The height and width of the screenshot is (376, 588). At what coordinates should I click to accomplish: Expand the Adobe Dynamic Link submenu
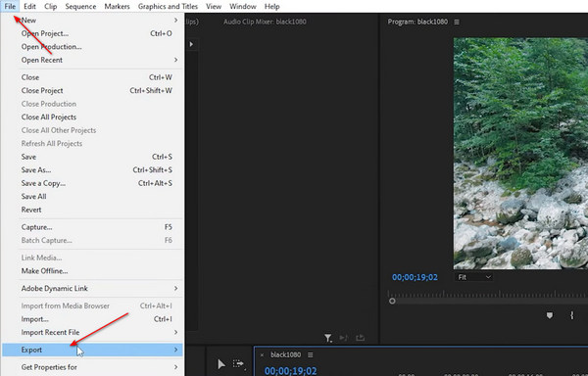click(92, 289)
